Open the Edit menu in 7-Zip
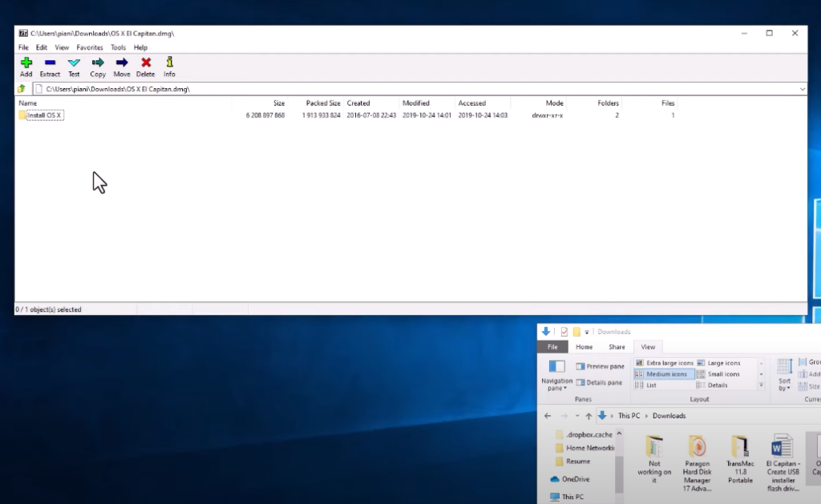The height and width of the screenshot is (504, 821). [x=42, y=47]
